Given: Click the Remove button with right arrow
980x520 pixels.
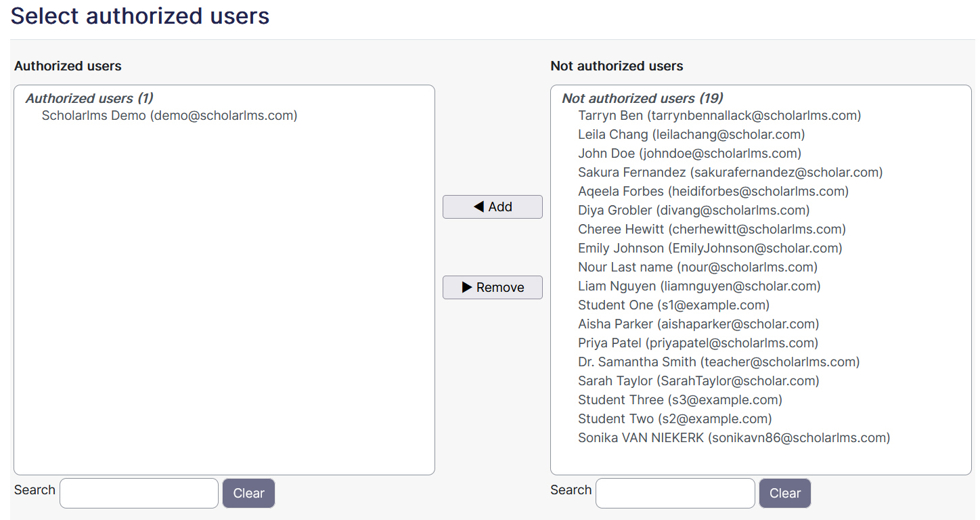Looking at the screenshot, I should coord(492,287).
